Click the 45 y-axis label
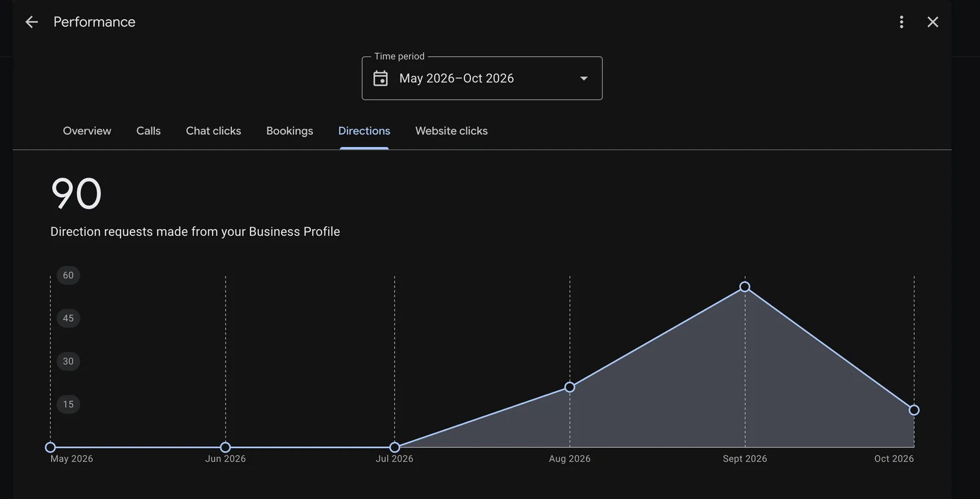 point(68,318)
